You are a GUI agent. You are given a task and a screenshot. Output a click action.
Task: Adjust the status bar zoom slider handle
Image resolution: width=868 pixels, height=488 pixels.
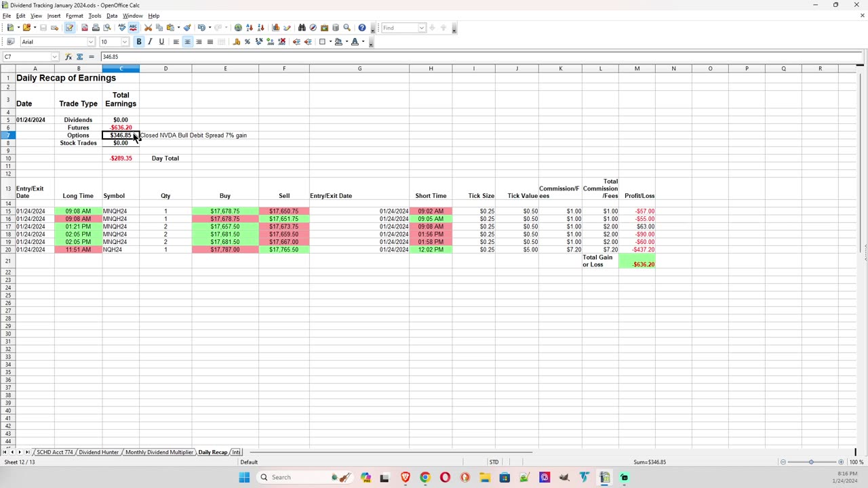tap(811, 462)
